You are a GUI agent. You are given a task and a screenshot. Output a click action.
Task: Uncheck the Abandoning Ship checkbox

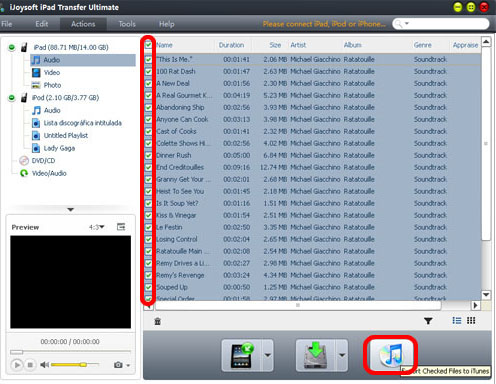[x=149, y=108]
